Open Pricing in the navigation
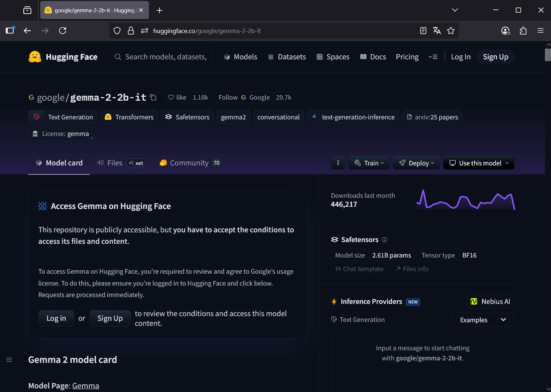The width and height of the screenshot is (551, 392). coord(407,57)
